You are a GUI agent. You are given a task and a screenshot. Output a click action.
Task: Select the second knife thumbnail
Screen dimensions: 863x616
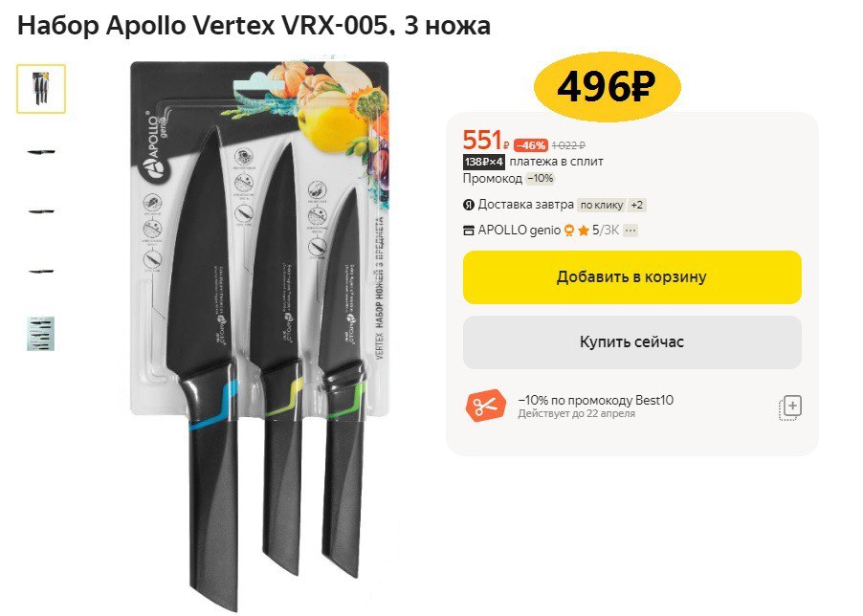(41, 152)
